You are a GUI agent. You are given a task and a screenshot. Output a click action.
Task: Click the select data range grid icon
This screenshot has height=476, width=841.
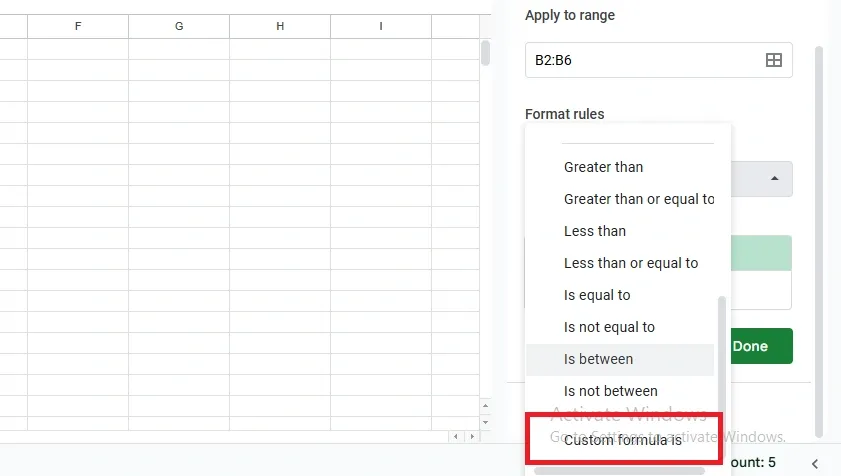click(x=773, y=60)
